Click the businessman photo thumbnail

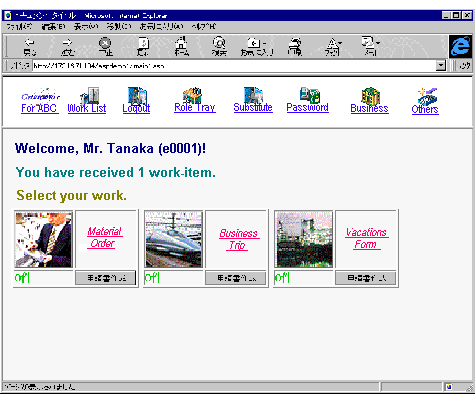click(x=43, y=239)
